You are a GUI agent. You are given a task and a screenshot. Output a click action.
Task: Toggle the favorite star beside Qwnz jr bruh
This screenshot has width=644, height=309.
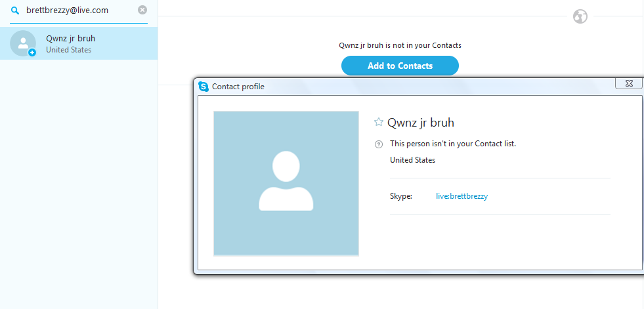(x=379, y=122)
